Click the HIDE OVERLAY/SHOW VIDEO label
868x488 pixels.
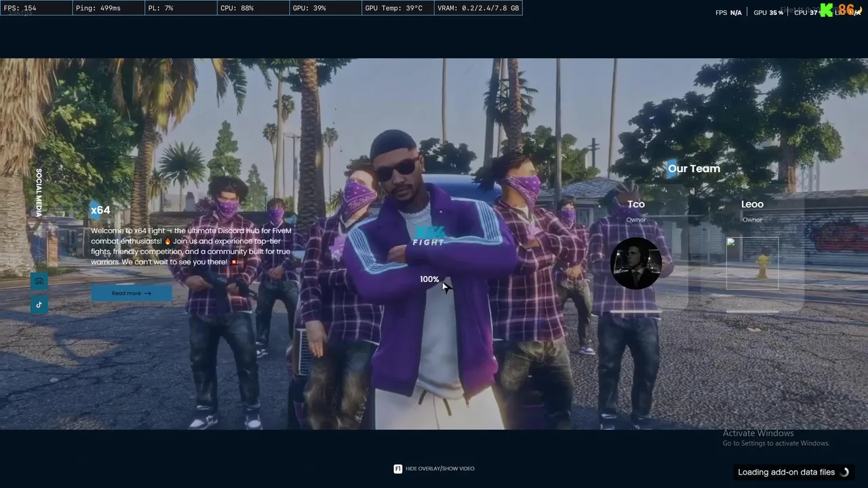(439, 468)
